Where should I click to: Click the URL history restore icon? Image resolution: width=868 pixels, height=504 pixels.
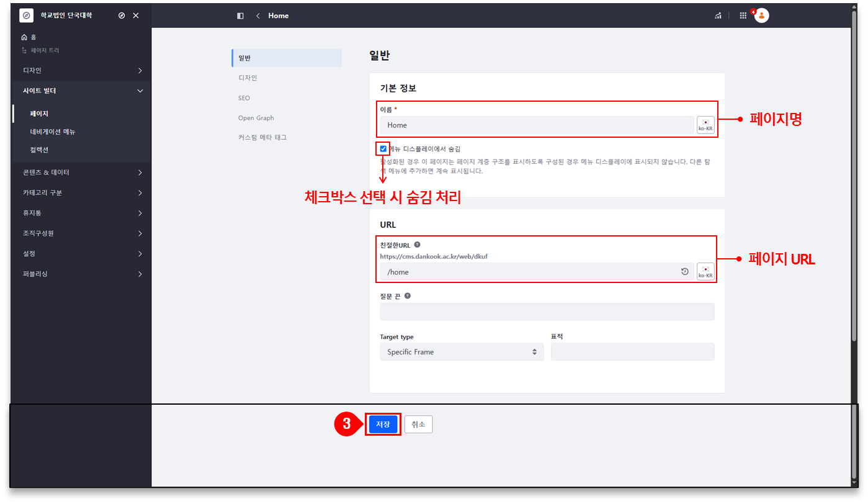[685, 272]
